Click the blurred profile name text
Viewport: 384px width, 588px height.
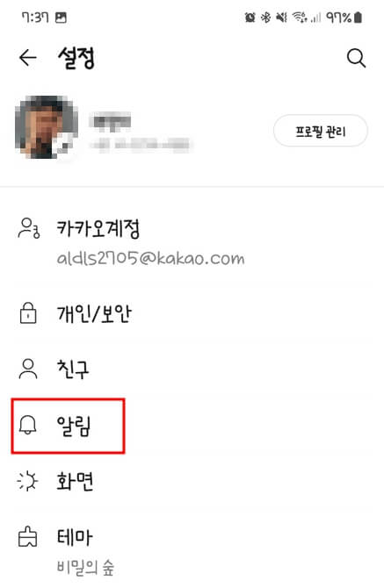pyautogui.click(x=111, y=121)
